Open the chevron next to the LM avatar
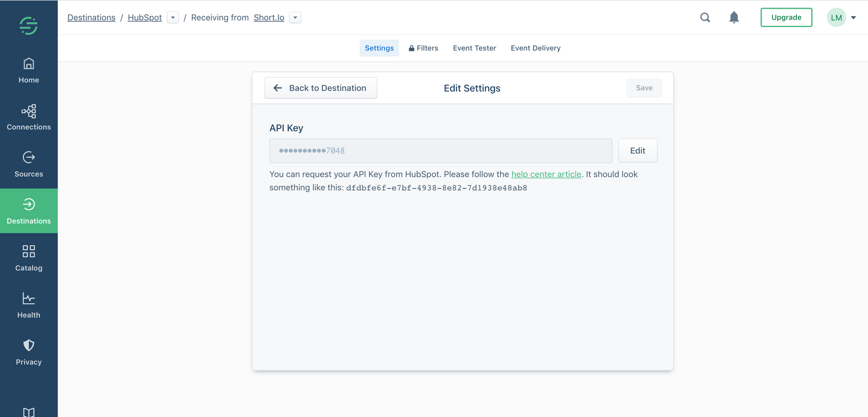The width and height of the screenshot is (868, 417). [x=853, y=17]
